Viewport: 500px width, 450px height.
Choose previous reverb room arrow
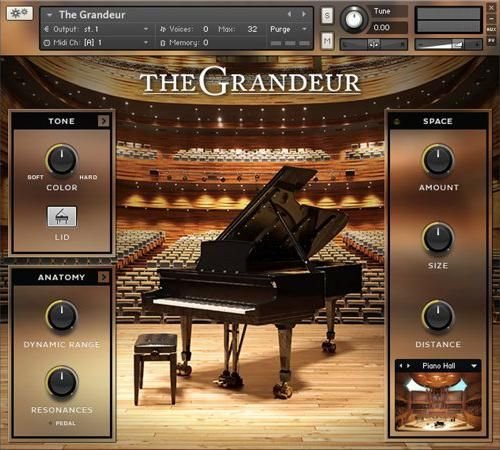point(401,366)
